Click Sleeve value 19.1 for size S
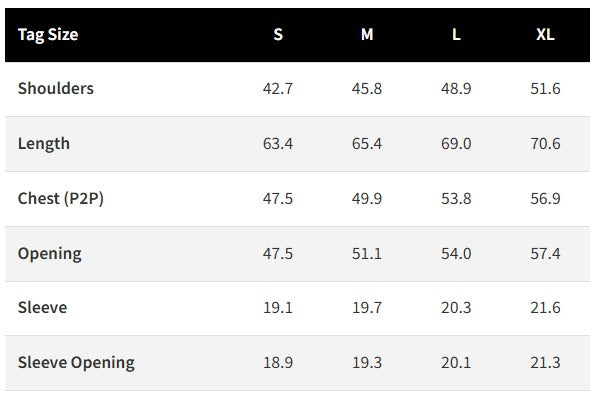 [278, 308]
